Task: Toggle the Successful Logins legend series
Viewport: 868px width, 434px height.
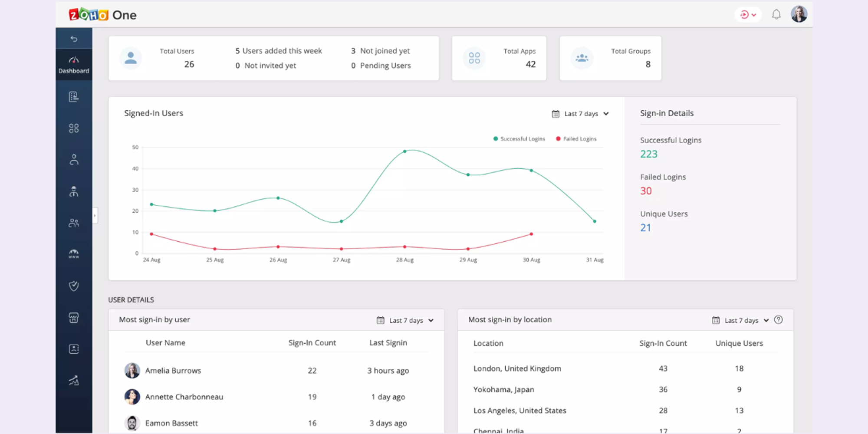Action: [519, 139]
